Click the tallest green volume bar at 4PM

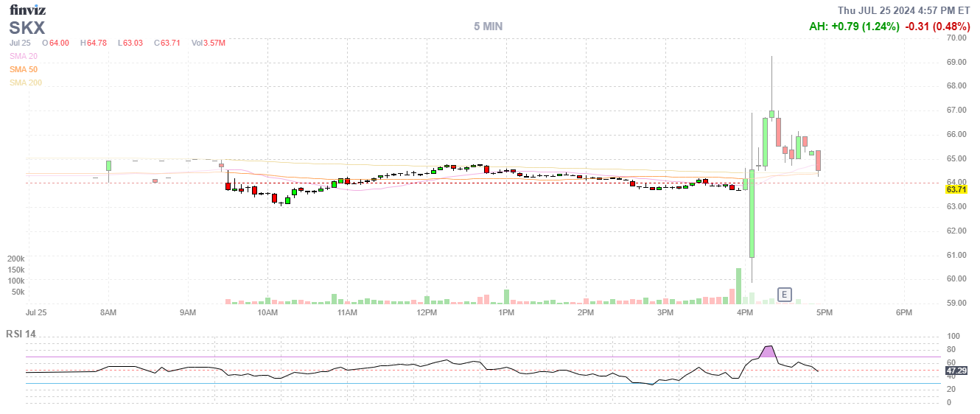click(738, 286)
